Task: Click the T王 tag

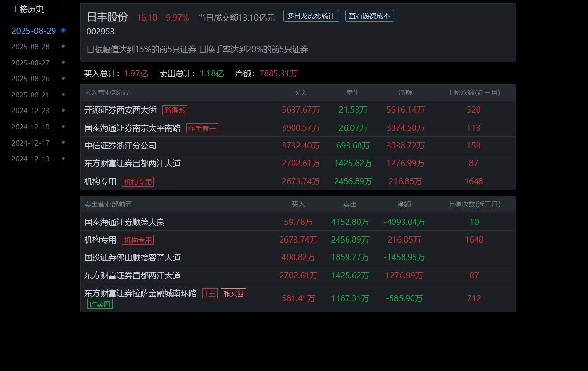Action: pos(210,293)
